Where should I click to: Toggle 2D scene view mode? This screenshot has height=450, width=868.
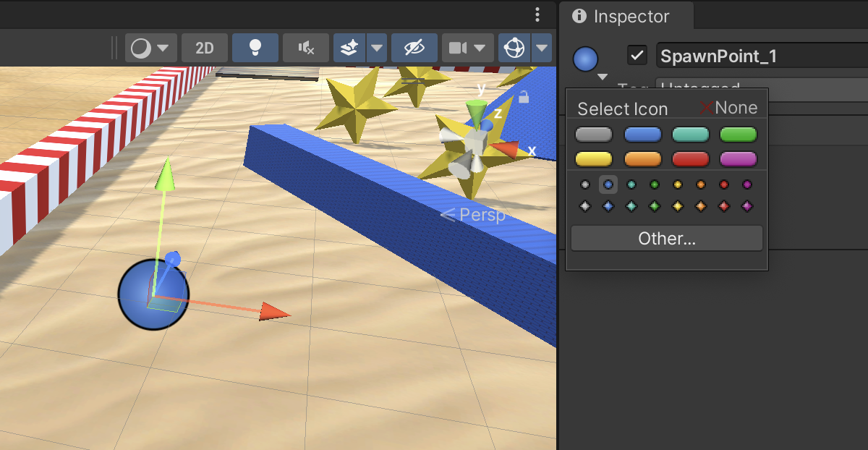[x=205, y=48]
